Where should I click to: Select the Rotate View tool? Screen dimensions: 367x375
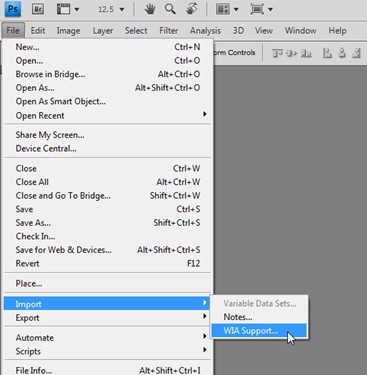pos(191,9)
